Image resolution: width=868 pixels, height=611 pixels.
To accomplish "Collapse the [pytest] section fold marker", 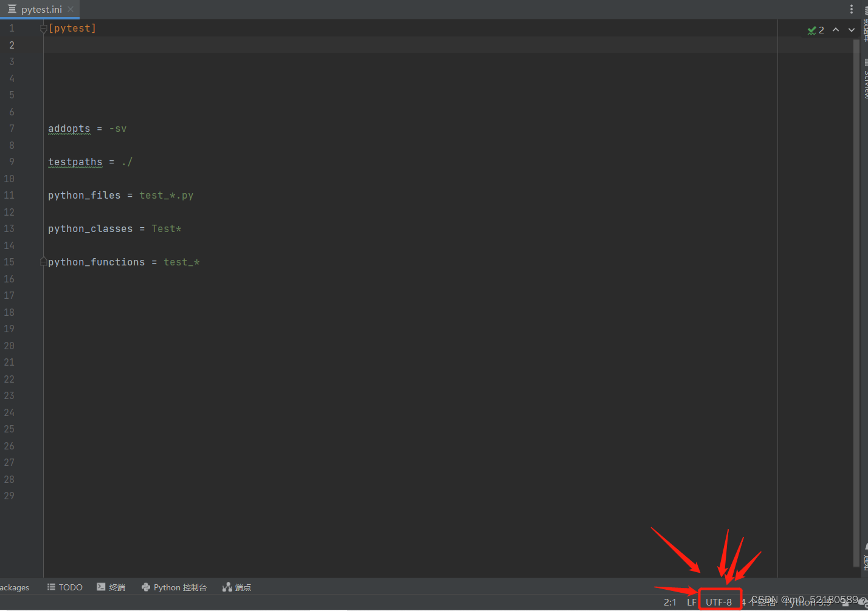I will [x=43, y=29].
